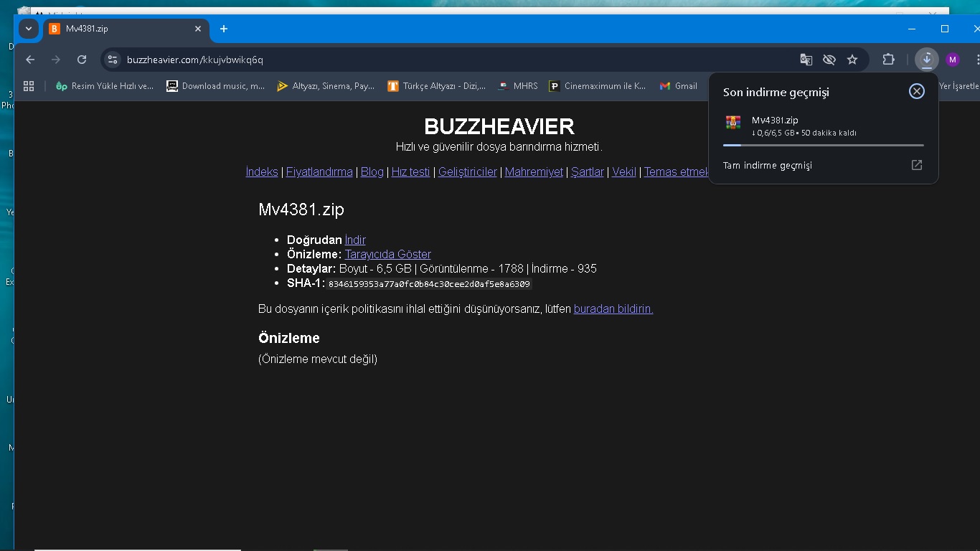Reload the Buzzheavier page
Screen dimensions: 980x551
coord(82,60)
